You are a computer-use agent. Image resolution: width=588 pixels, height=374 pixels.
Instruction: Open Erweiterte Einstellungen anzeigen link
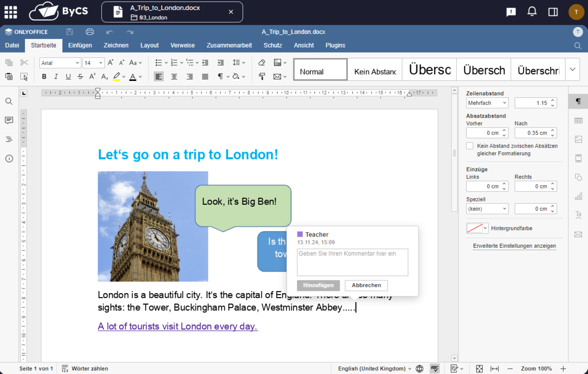(514, 246)
